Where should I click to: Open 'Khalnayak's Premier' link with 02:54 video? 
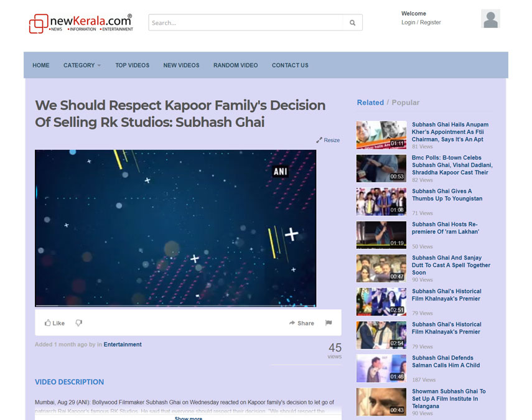(x=447, y=328)
